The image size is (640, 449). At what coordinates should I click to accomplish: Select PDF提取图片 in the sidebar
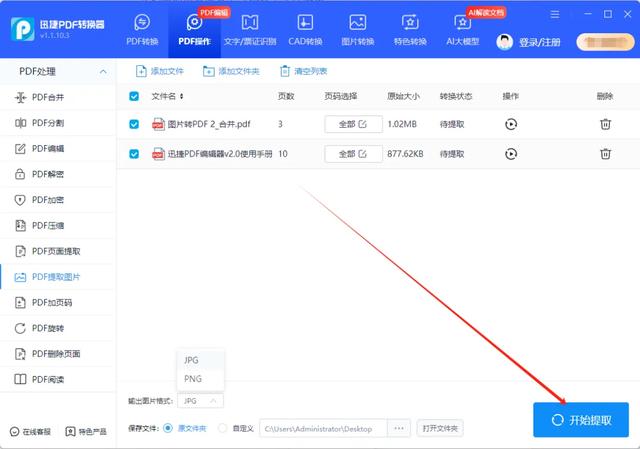(x=57, y=277)
